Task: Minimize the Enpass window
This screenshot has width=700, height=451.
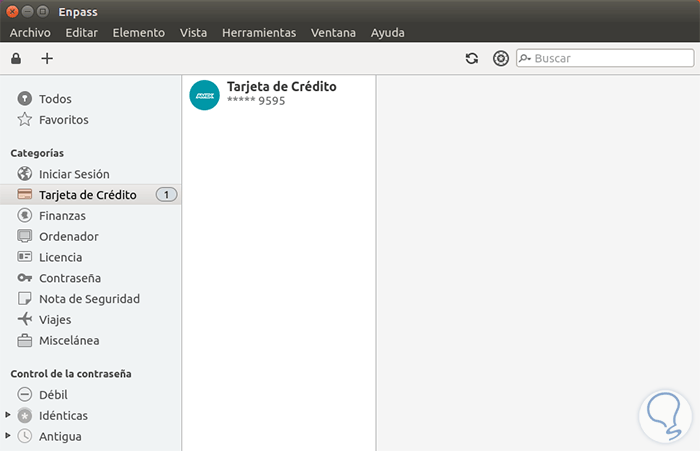Action: click(28, 12)
